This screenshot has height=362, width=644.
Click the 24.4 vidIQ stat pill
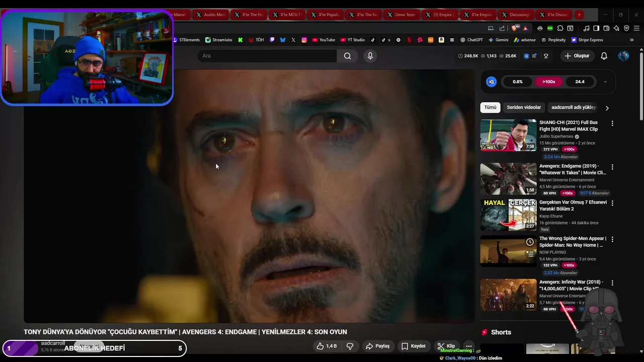tap(580, 81)
